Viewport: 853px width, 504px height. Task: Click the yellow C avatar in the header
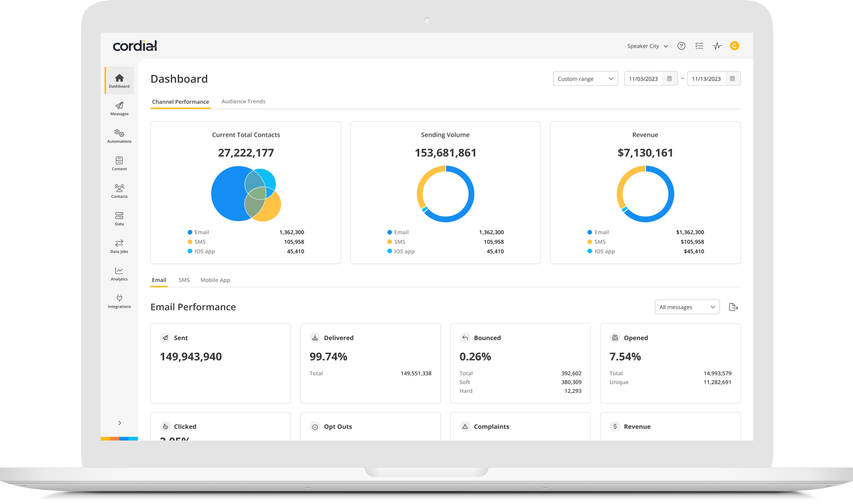(735, 45)
